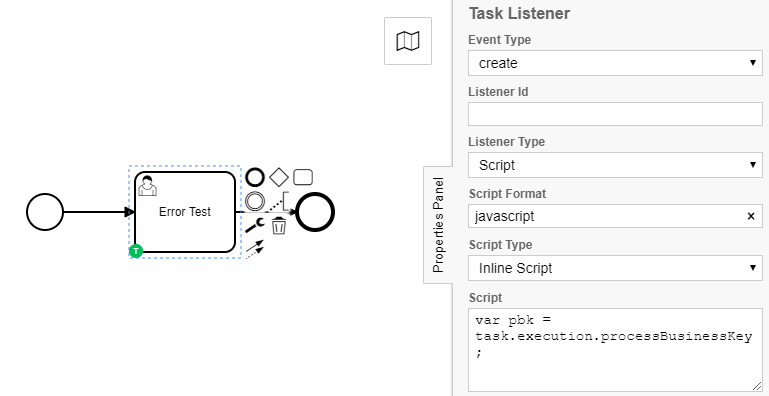The image size is (769, 396).
Task: Select the thick end event circle
Action: tap(315, 212)
